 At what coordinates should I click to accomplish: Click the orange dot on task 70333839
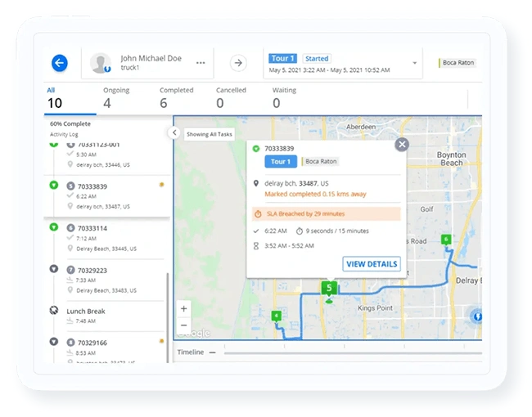tap(161, 185)
